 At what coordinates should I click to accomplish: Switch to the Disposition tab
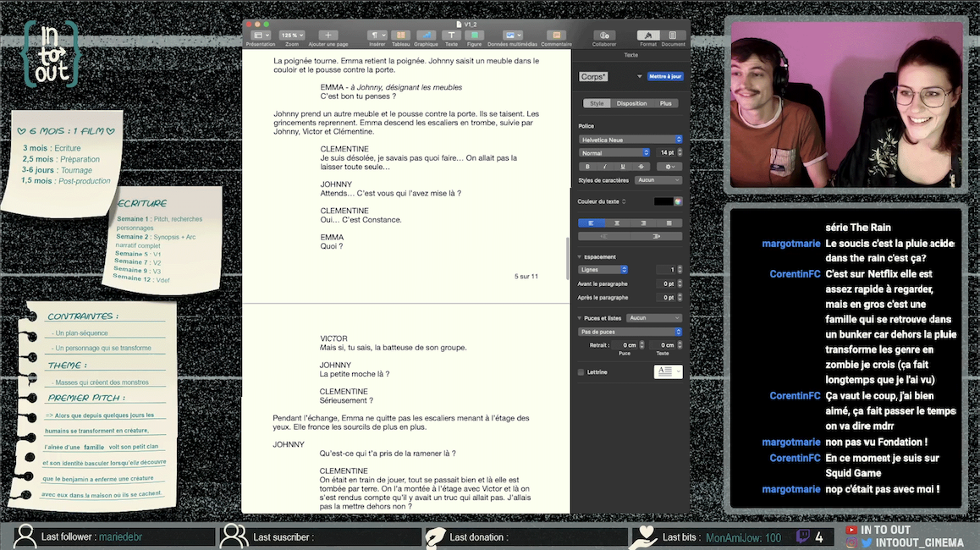click(x=631, y=104)
